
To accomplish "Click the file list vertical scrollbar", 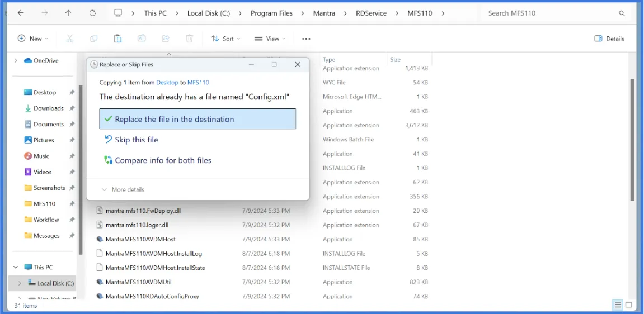I will 633,139.
